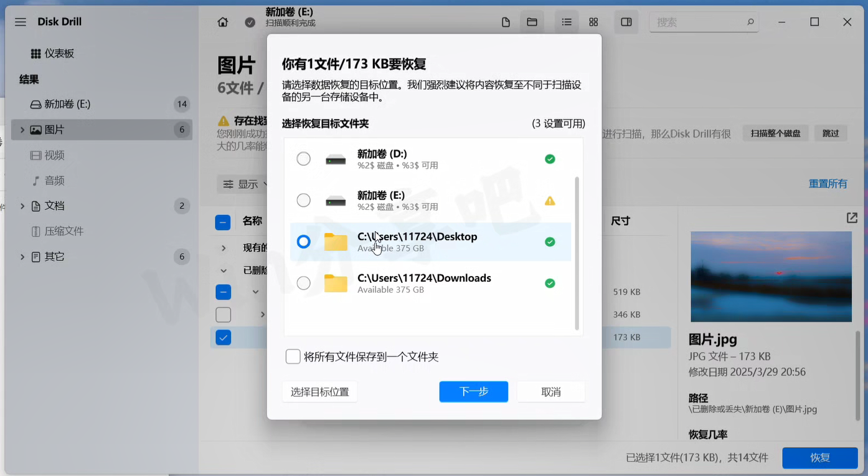Toggle the checkbox on the 519 KB row
Screen dimensions: 868x476
[x=223, y=292]
